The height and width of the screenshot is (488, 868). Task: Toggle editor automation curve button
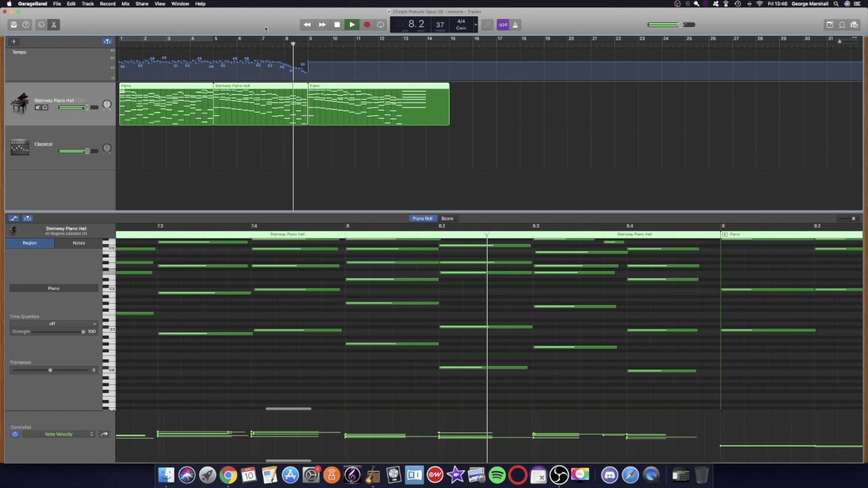14,218
